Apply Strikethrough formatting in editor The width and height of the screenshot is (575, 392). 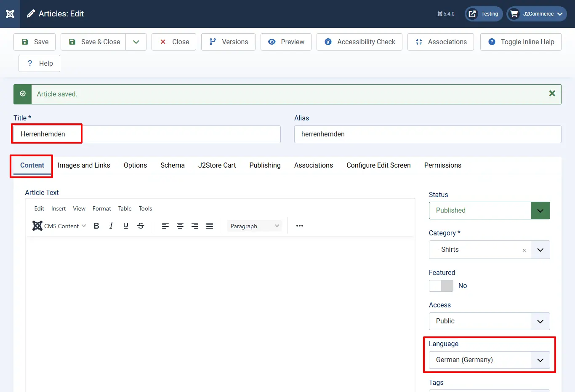[141, 226]
